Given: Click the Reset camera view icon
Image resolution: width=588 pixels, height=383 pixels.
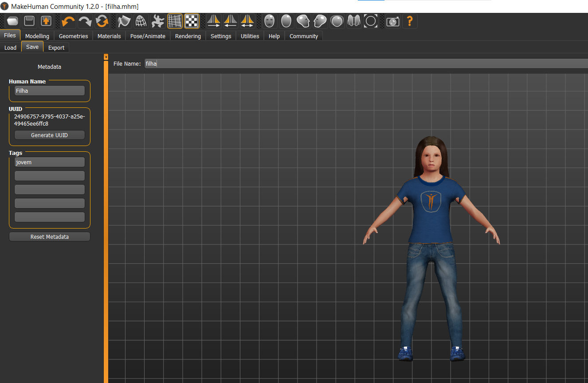Looking at the screenshot, I should click(371, 21).
